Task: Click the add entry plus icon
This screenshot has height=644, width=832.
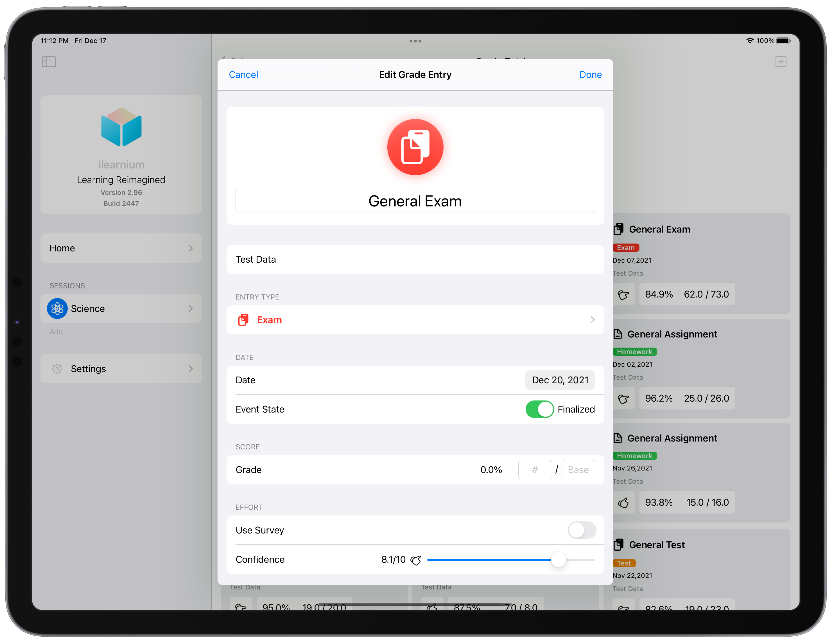Action: pos(781,62)
